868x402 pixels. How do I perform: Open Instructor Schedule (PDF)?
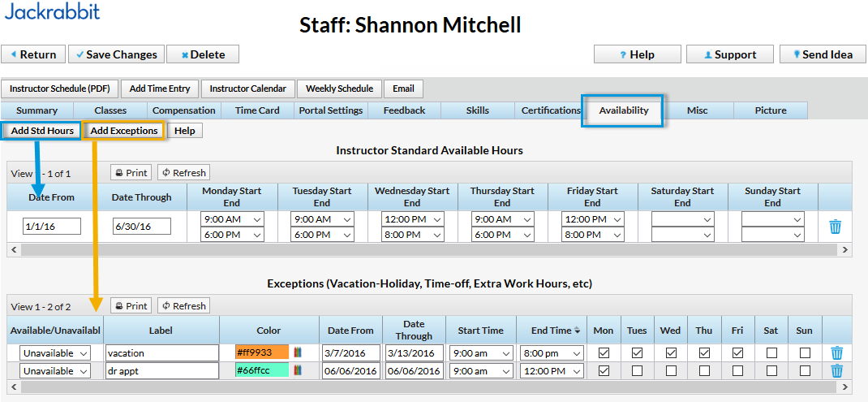click(x=60, y=89)
